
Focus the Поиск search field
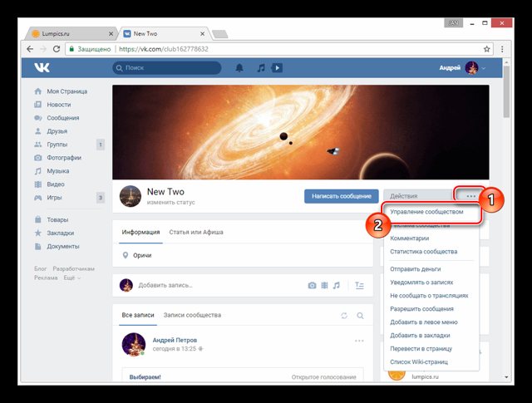click(167, 68)
